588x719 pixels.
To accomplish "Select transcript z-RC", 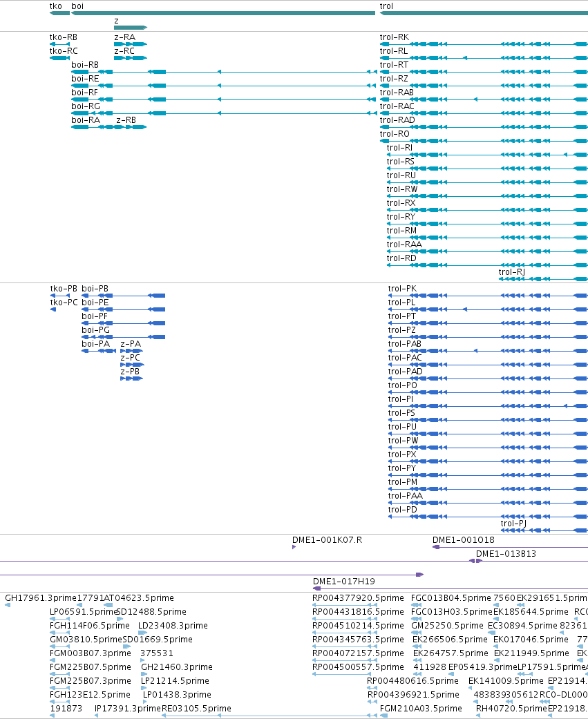I will (x=124, y=51).
